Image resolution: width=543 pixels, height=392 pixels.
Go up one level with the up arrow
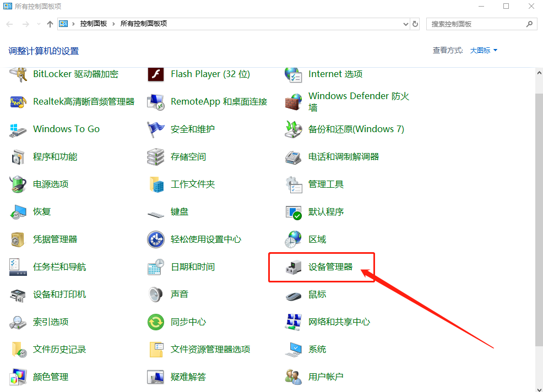click(x=50, y=24)
